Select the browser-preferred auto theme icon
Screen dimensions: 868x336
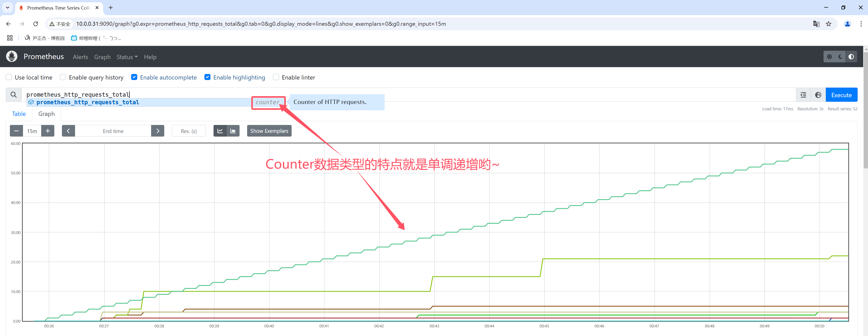click(x=851, y=57)
